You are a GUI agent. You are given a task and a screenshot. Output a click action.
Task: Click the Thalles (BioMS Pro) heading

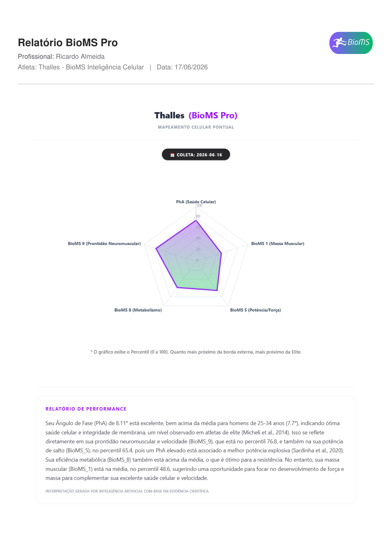click(x=196, y=115)
